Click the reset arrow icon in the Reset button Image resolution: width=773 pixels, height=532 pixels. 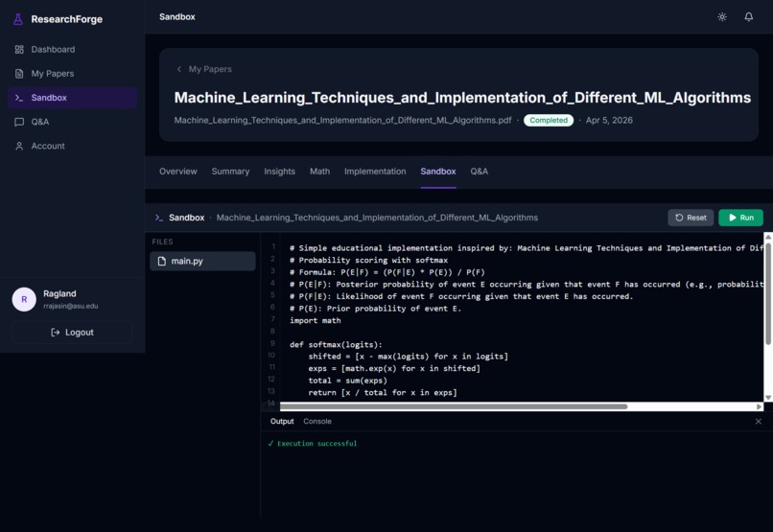pyautogui.click(x=679, y=218)
